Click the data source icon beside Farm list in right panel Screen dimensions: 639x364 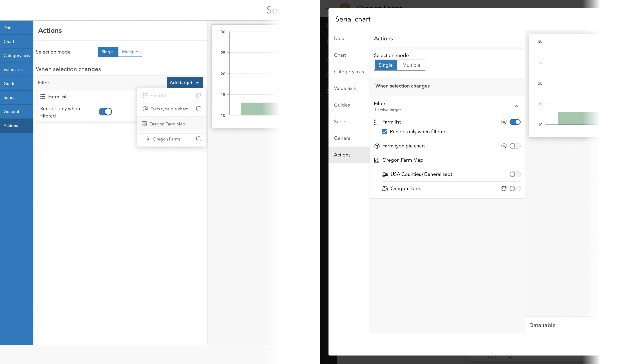click(x=504, y=122)
